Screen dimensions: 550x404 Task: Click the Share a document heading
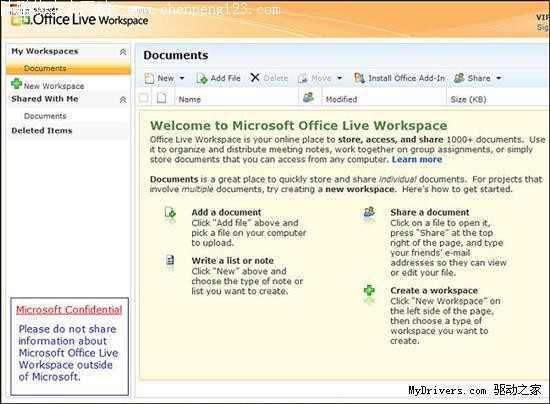point(430,212)
